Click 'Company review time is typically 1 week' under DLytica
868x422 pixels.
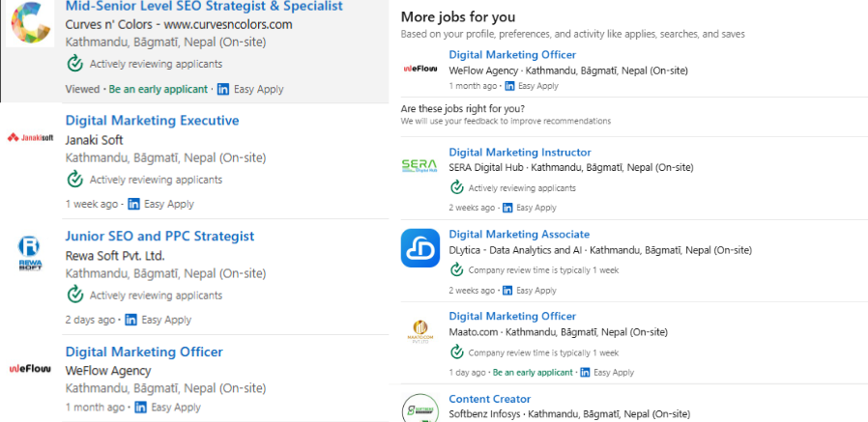coord(543,270)
